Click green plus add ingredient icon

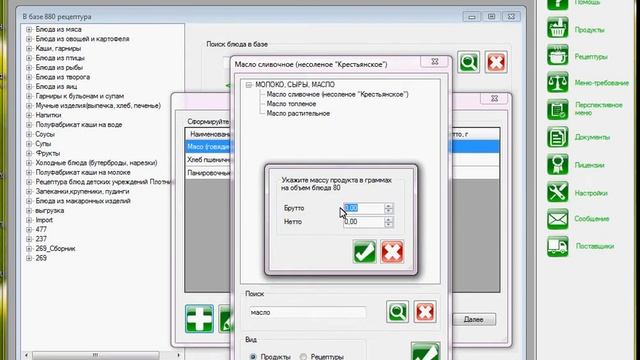click(x=199, y=318)
